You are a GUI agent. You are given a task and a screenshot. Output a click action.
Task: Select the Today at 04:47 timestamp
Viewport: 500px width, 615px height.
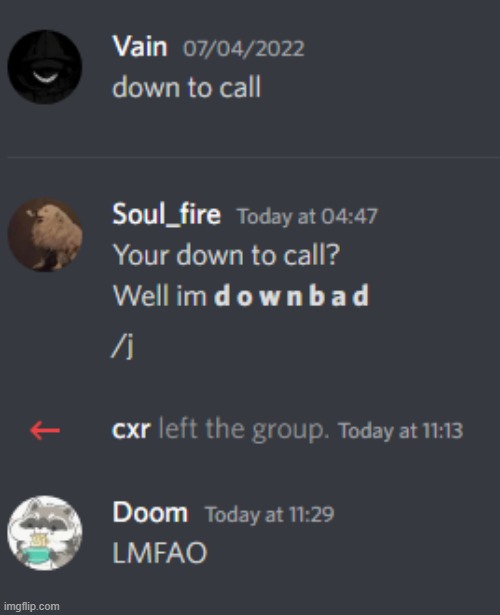pos(307,217)
